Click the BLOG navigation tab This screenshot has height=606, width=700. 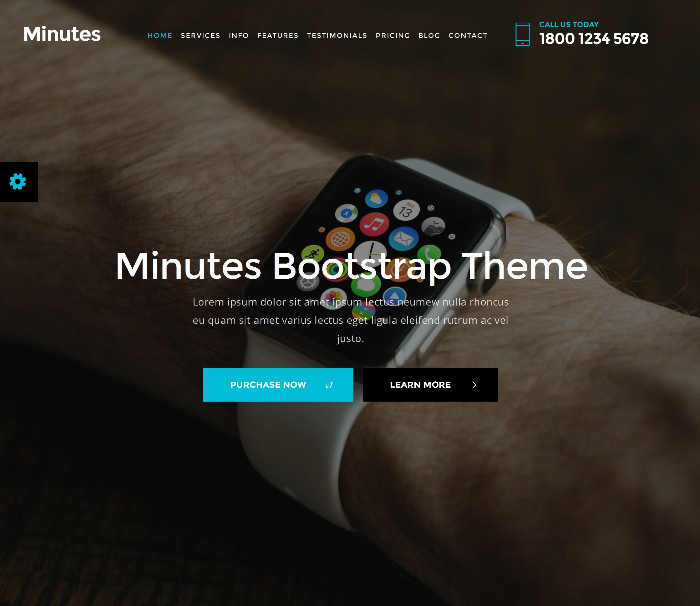pyautogui.click(x=429, y=35)
